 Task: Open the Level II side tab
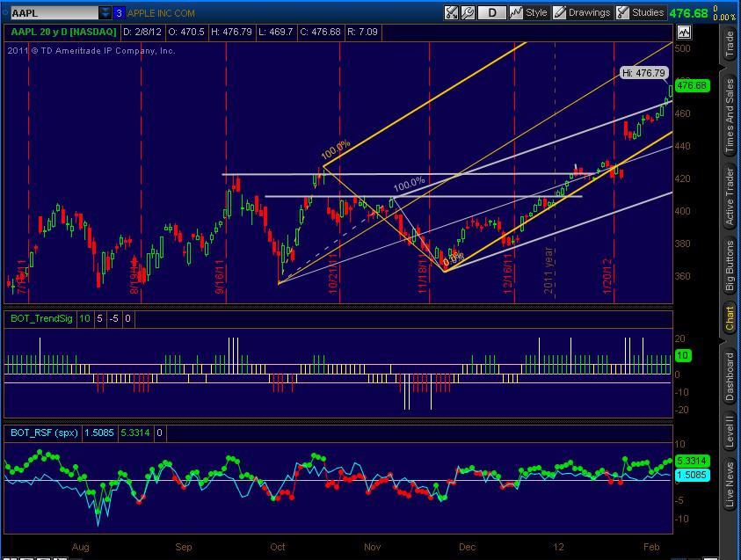[730, 431]
